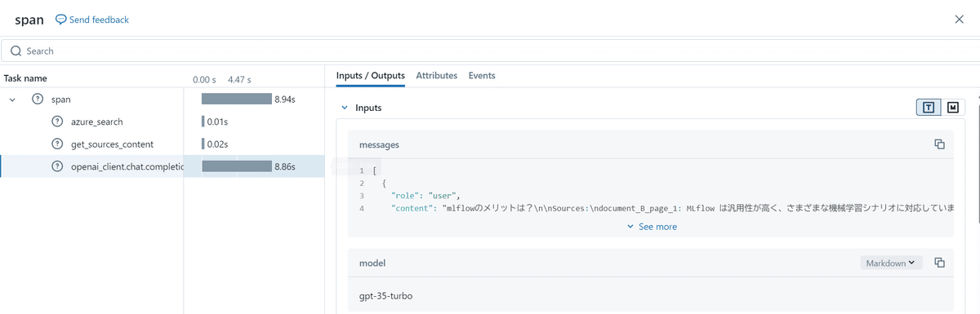Open the Send feedback link
Screen dimensions: 980x314
(91, 19)
